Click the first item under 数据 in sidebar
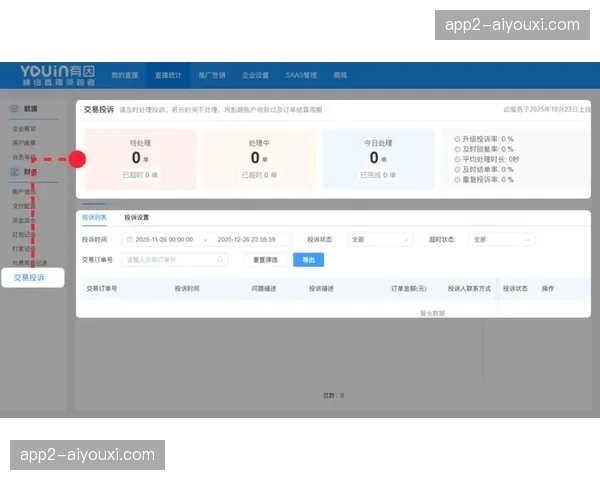This screenshot has width=600, height=480. 24,129
